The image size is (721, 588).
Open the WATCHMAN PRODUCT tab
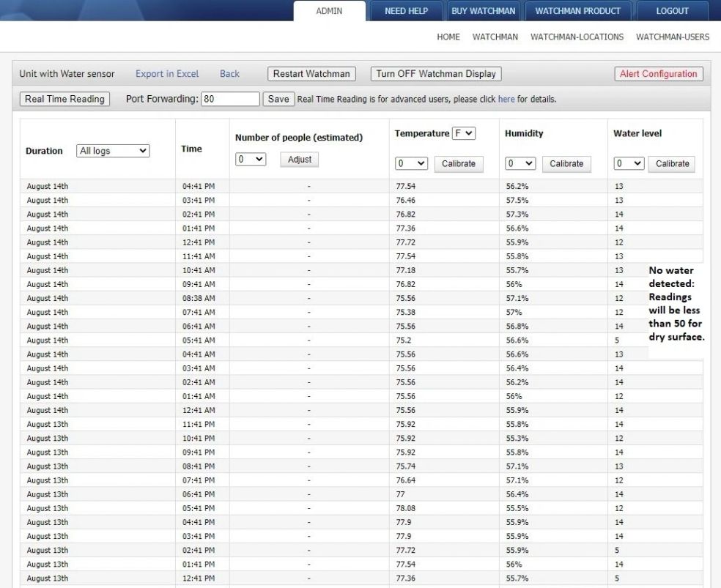pyautogui.click(x=578, y=10)
